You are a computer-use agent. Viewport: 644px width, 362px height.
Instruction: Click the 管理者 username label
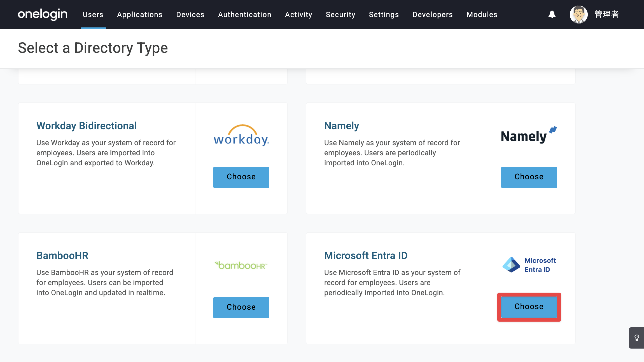[x=606, y=14]
